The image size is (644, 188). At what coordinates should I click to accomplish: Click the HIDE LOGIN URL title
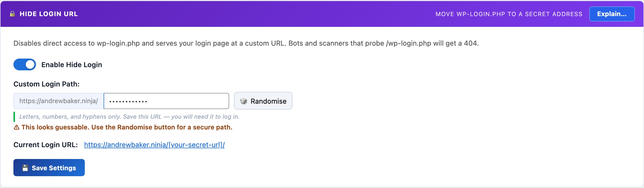(49, 14)
